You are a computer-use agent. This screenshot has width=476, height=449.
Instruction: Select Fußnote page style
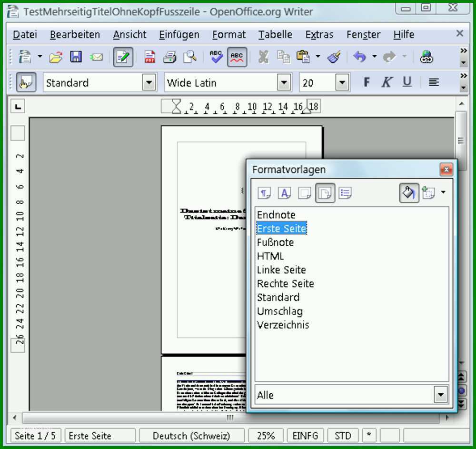tap(275, 242)
